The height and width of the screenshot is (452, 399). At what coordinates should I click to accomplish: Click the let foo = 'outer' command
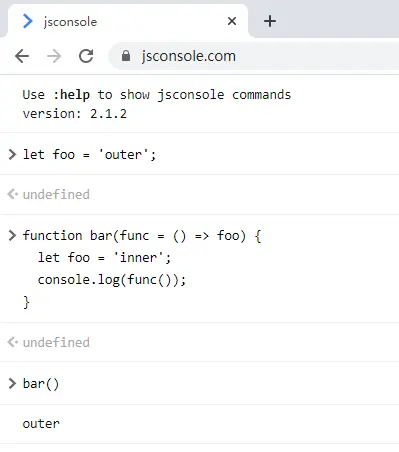[89, 155]
